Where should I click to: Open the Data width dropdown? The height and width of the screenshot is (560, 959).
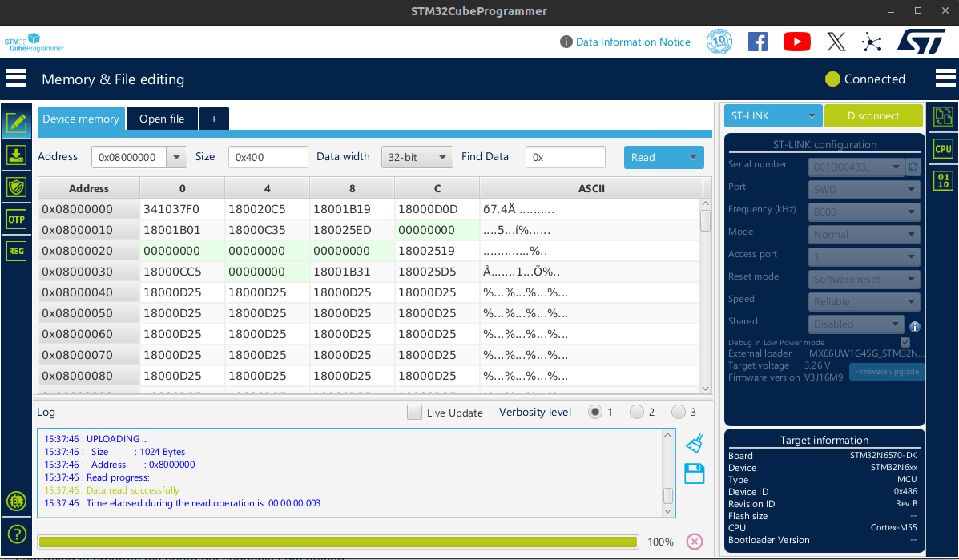(417, 157)
